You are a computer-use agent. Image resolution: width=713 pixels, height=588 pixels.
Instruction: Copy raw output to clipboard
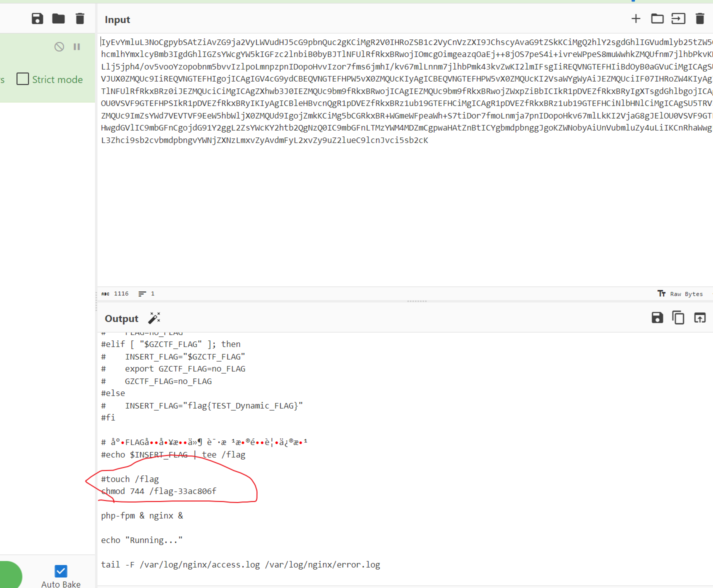coord(678,317)
